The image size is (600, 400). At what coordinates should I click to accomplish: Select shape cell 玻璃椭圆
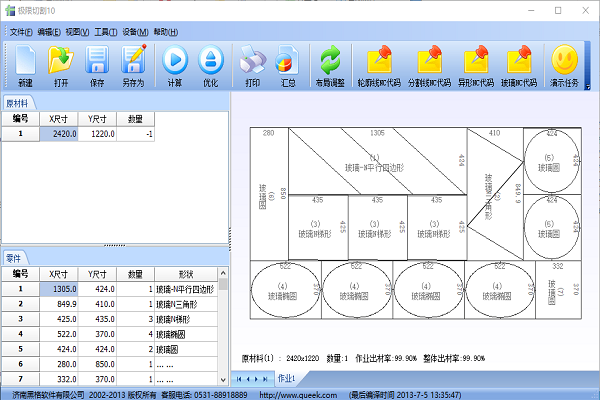[186, 334]
